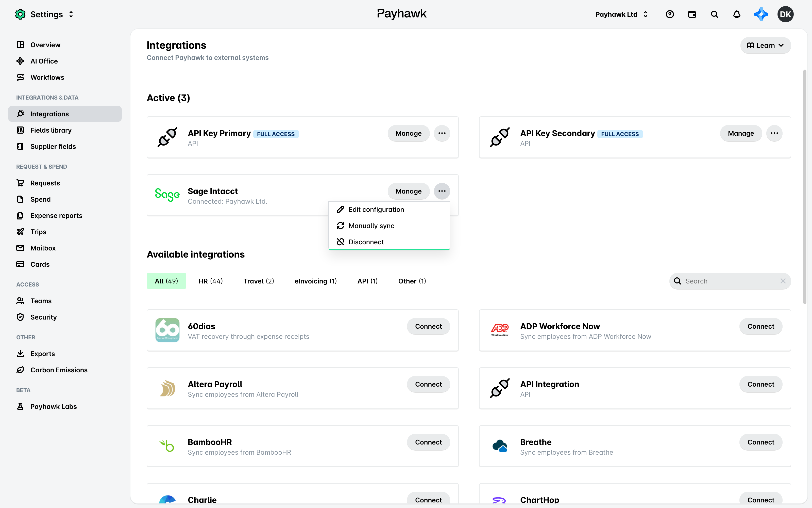Open more options for API Key Secondary
The width and height of the screenshot is (812, 508).
(774, 133)
